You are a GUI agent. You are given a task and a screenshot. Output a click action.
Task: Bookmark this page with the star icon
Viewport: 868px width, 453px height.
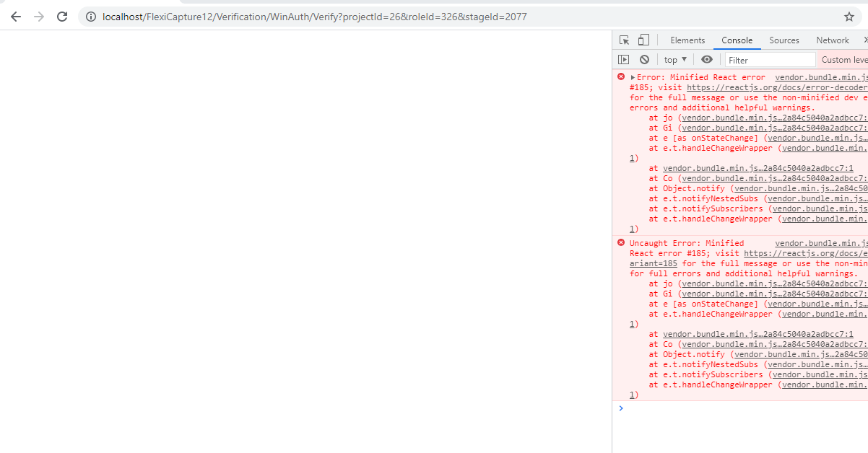pyautogui.click(x=849, y=17)
